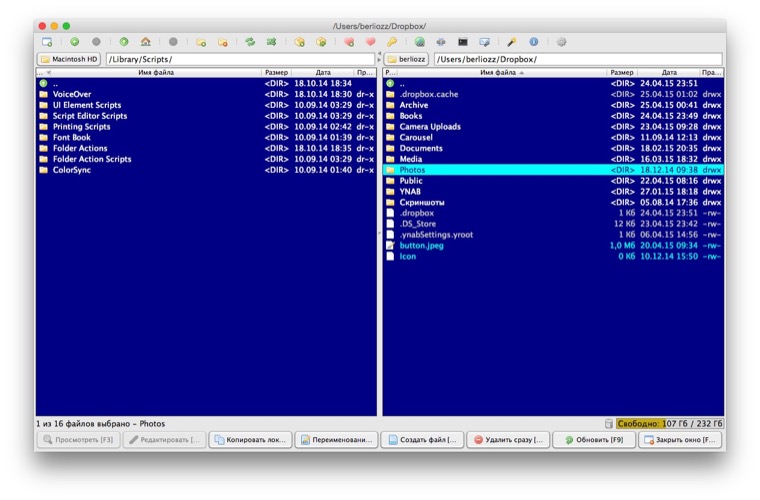This screenshot has height=500, width=760.
Task: Sort left panel by Дата column
Action: tap(323, 73)
